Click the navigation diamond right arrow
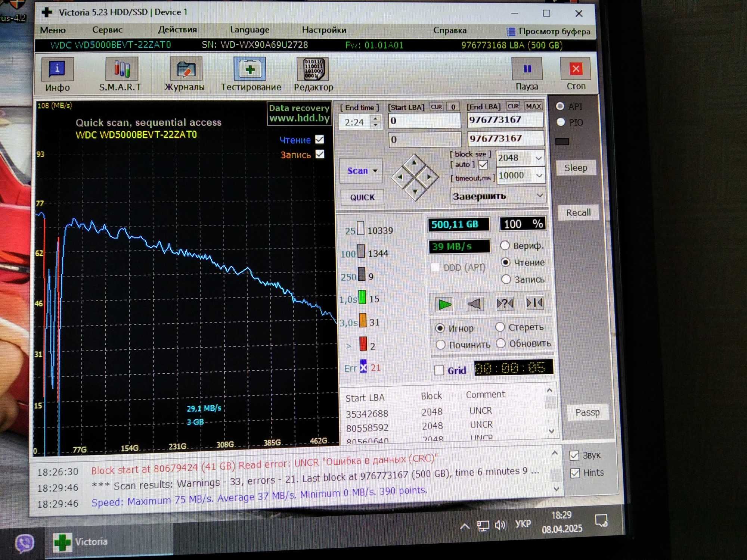 pos(429,177)
